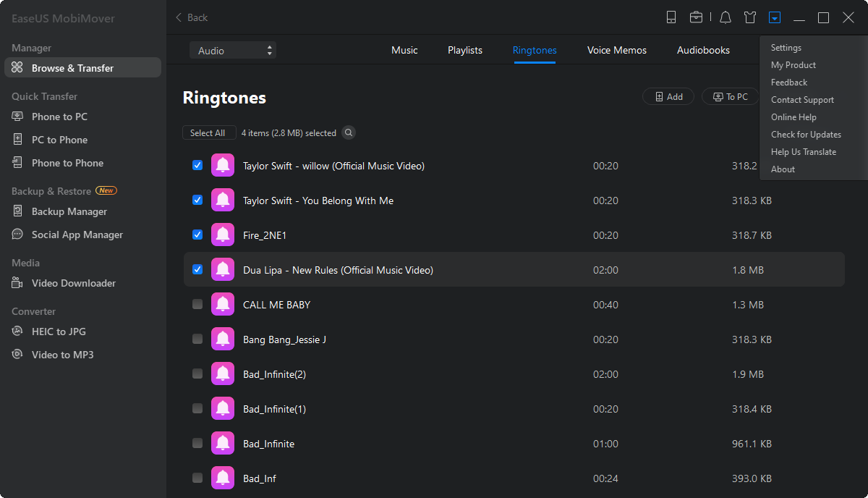This screenshot has height=498, width=868.
Task: Select the CALL ME BABY ringtone
Action: click(x=197, y=304)
